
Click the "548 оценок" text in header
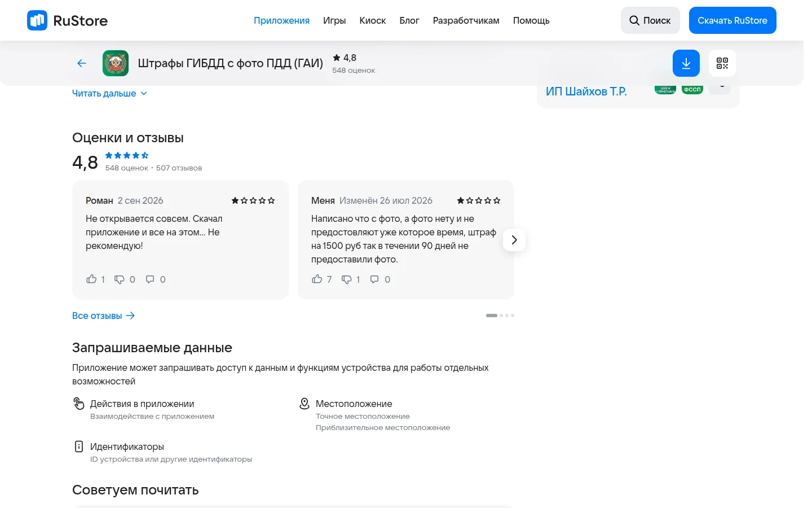pos(354,71)
